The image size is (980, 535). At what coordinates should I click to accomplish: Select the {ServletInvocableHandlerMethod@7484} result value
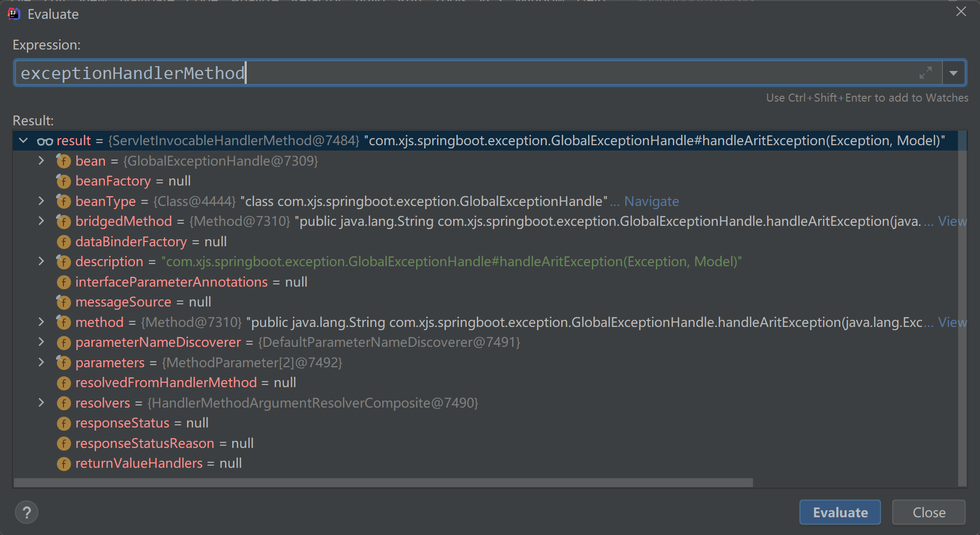click(234, 141)
